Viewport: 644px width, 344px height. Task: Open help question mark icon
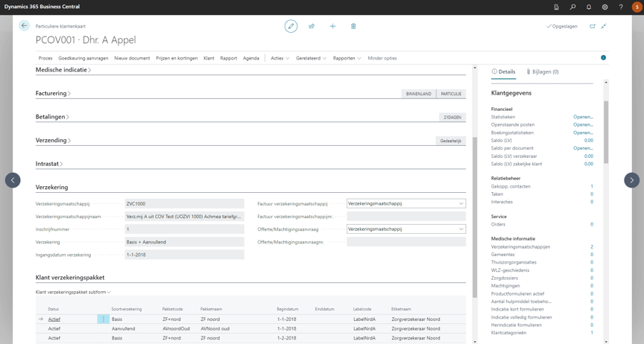pos(621,7)
